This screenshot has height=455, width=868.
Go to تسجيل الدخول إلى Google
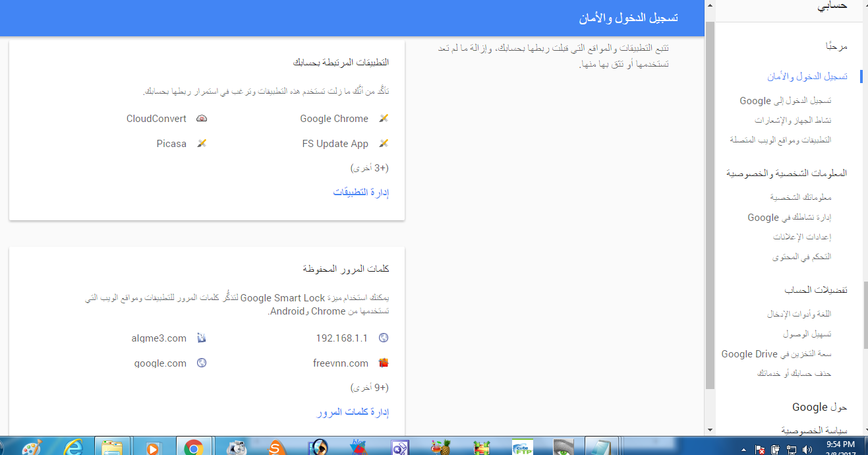786,101
